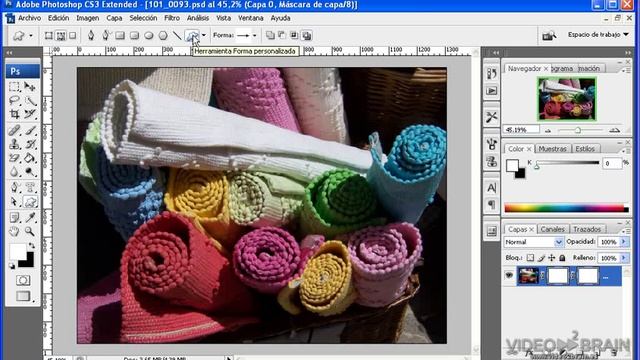Pick Polygon shape tool in options bar

pyautogui.click(x=163, y=36)
